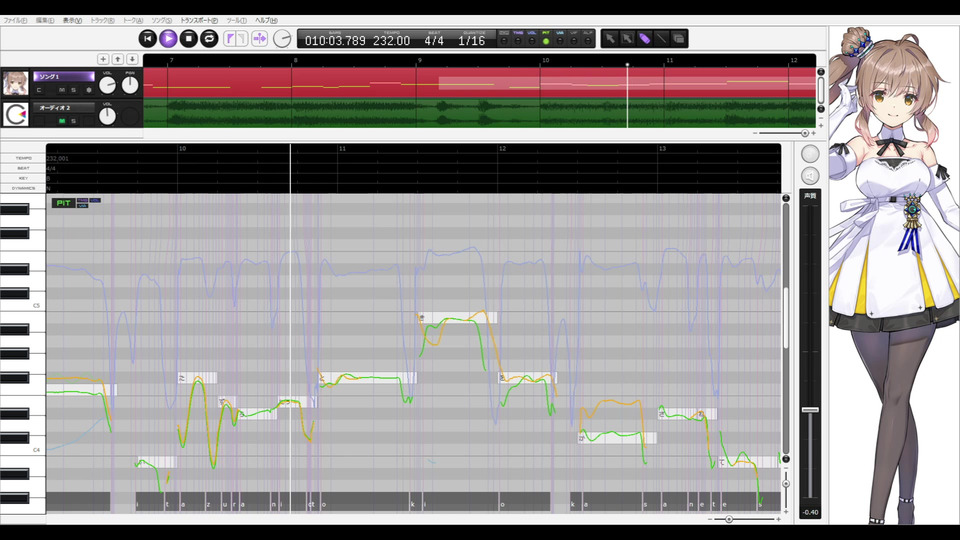Enable VIB vibrato edit mode
960x540 pixels.
pyautogui.click(x=560, y=41)
